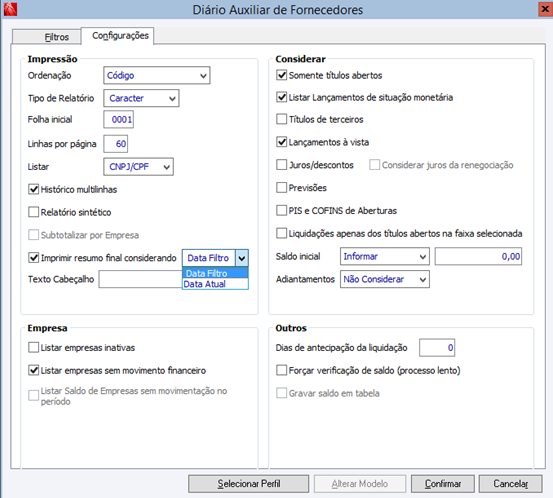The width and height of the screenshot is (553, 498).
Task: Open the Listar CNPJ/CPF dropdown
Action: [x=138, y=166]
